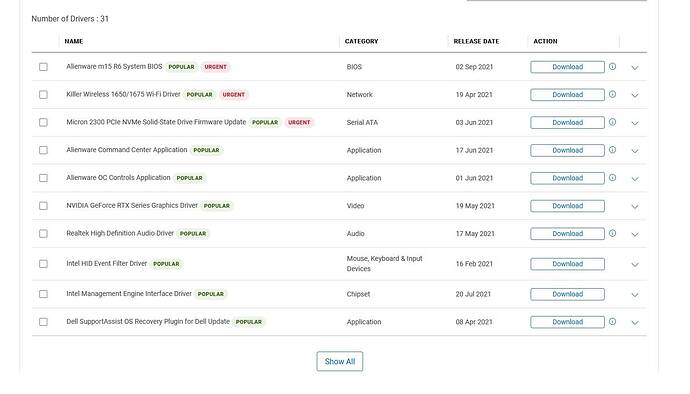Expand the Killer Wireless Wi-Fi Driver row details
Viewport: 690px width, 394px height.
click(635, 95)
